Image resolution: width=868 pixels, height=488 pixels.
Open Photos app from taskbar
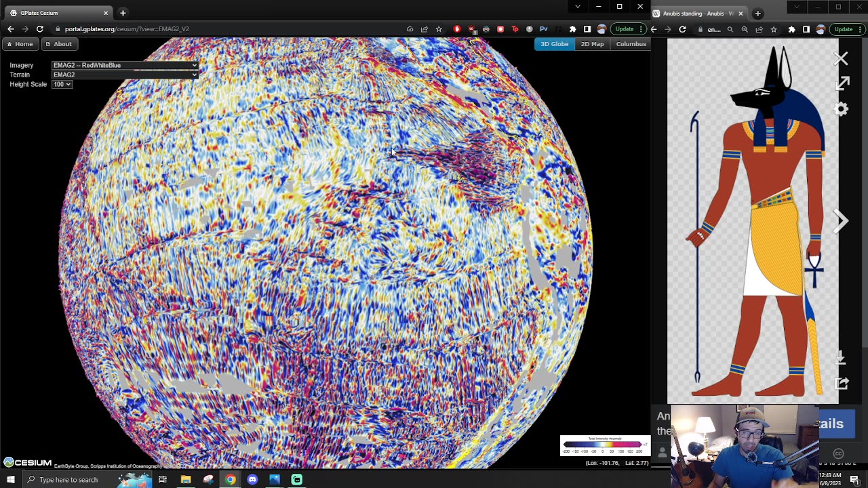tap(275, 480)
